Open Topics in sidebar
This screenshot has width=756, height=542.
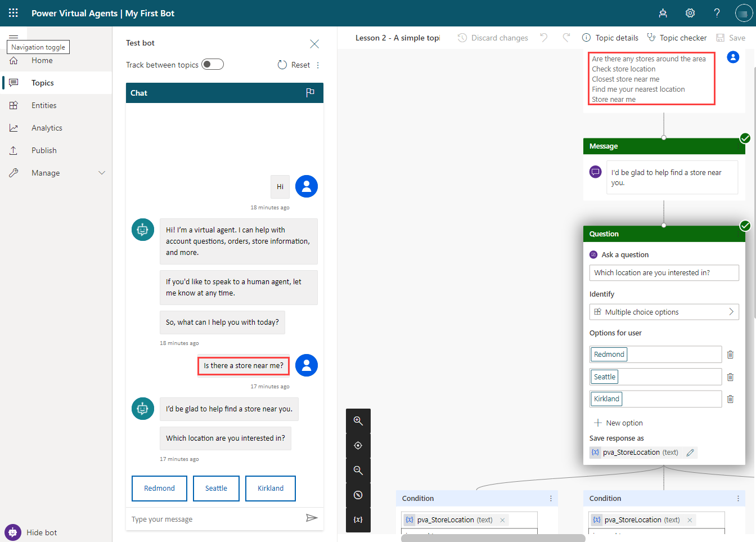[x=43, y=83]
